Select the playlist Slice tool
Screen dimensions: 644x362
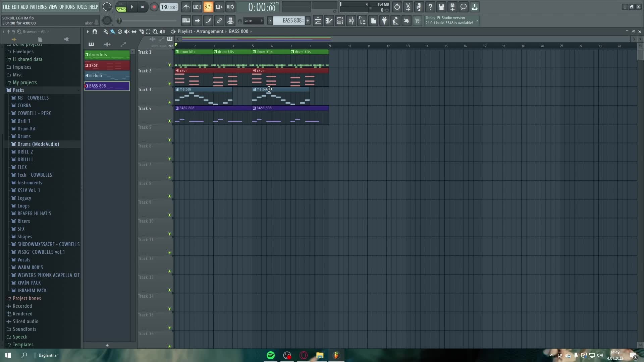(x=141, y=32)
